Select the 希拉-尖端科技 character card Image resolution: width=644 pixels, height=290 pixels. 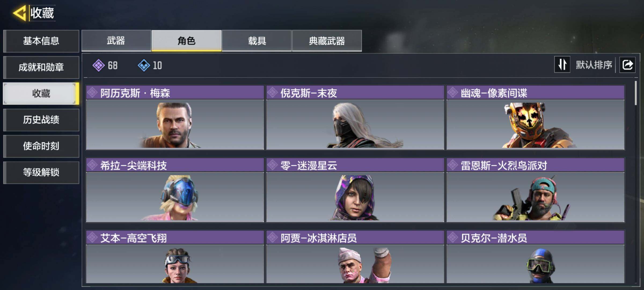point(175,190)
